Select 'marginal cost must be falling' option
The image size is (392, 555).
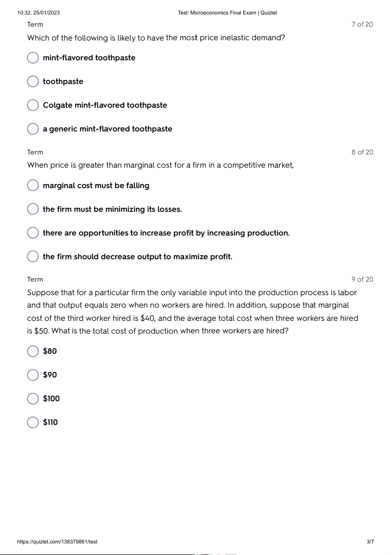33,185
